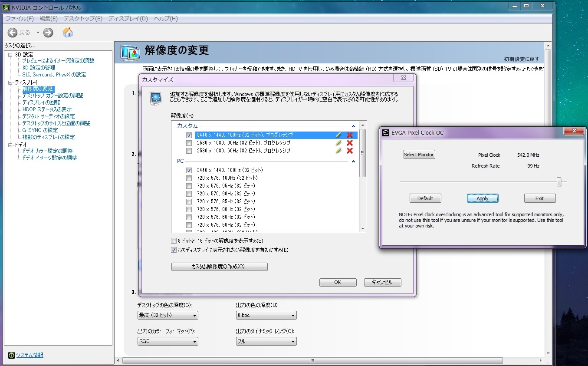The width and height of the screenshot is (588, 366).
Task: Collapse the PC group chevron
Action: (353, 162)
